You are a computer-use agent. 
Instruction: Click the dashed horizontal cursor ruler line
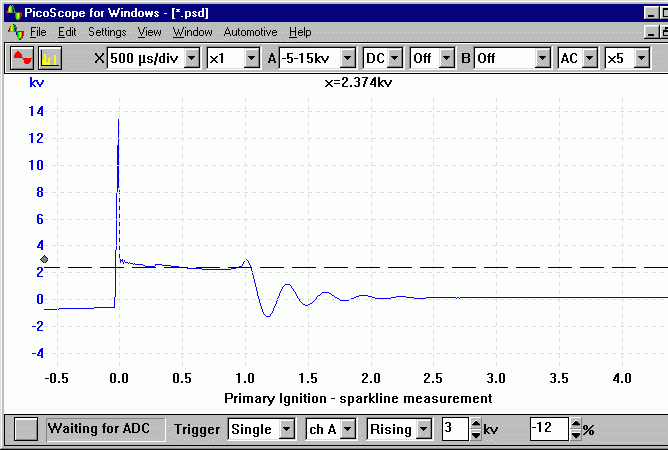coord(356,268)
